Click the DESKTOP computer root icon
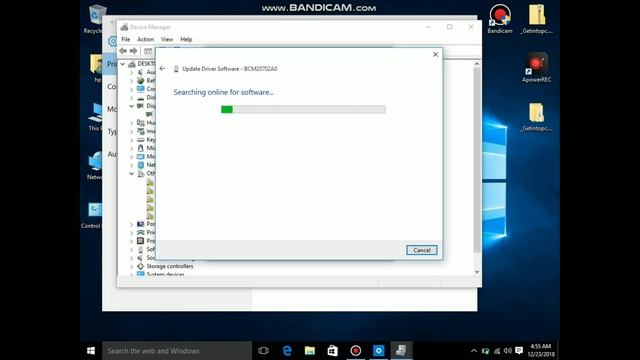 (132, 64)
